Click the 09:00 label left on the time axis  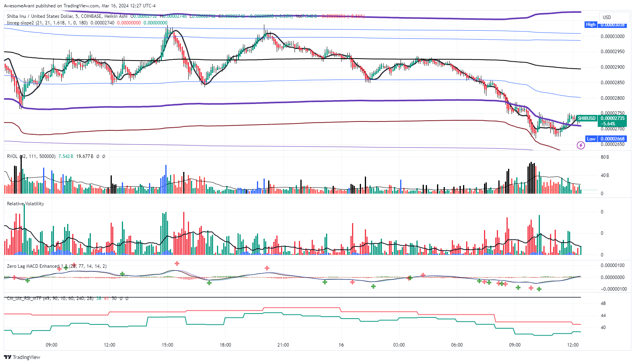click(x=52, y=345)
